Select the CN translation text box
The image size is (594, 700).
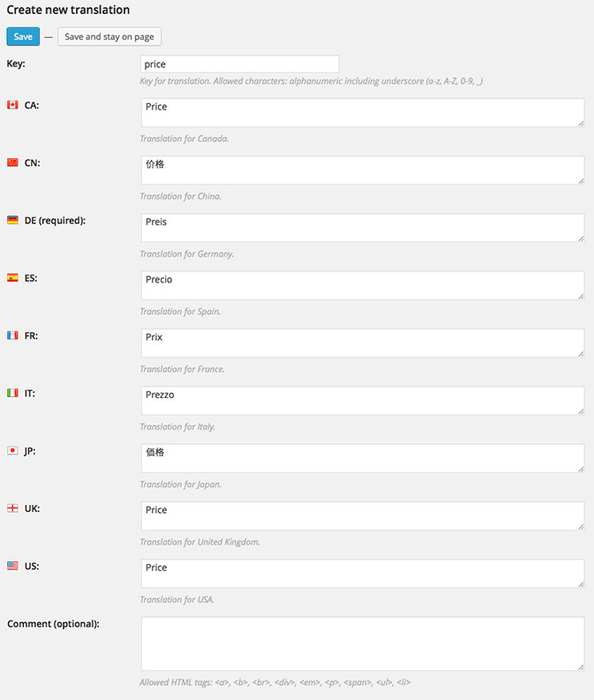pyautogui.click(x=362, y=170)
